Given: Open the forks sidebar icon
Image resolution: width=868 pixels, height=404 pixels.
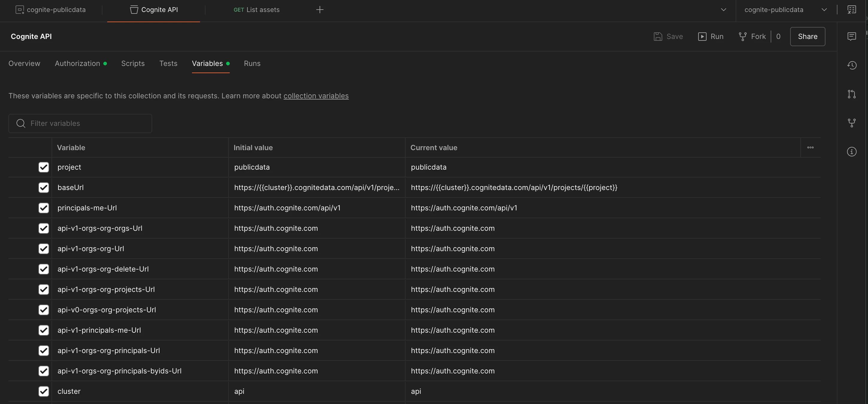Looking at the screenshot, I should pos(852,123).
